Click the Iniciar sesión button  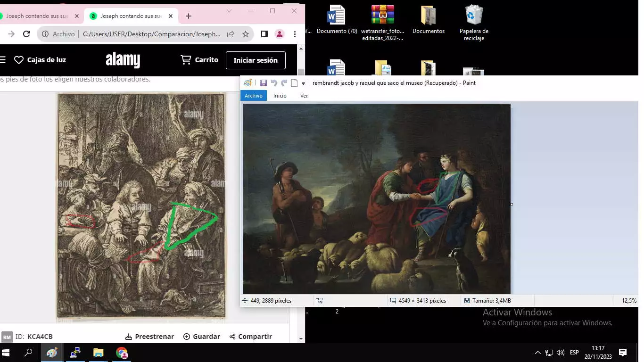coord(256,60)
